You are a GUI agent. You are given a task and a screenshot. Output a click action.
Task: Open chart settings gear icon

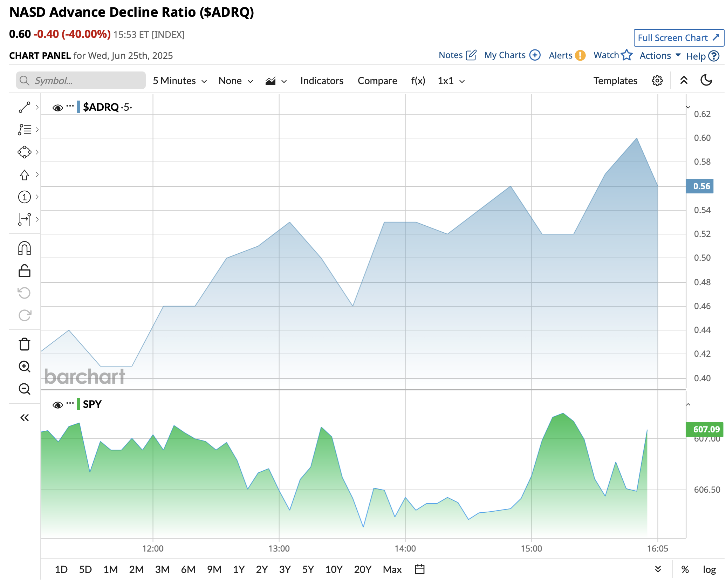(657, 81)
